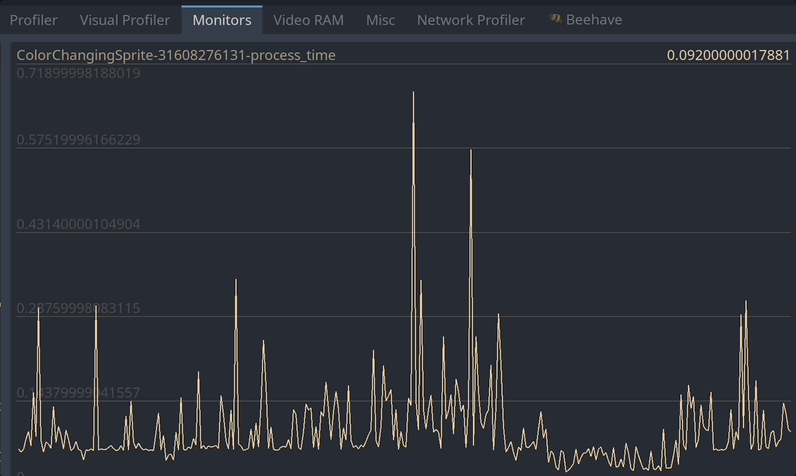The image size is (796, 476).
Task: Switch to the Profiler tab
Action: (x=34, y=20)
